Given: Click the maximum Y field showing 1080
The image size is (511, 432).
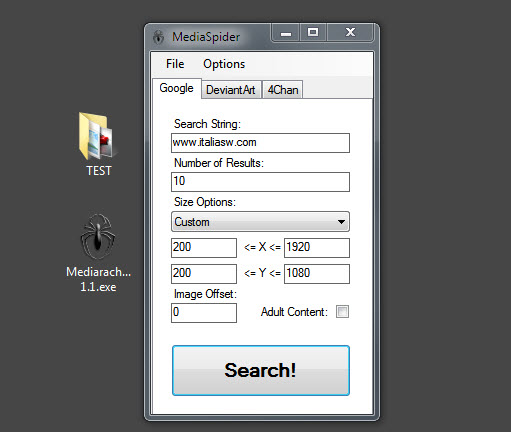Looking at the screenshot, I should click(317, 274).
